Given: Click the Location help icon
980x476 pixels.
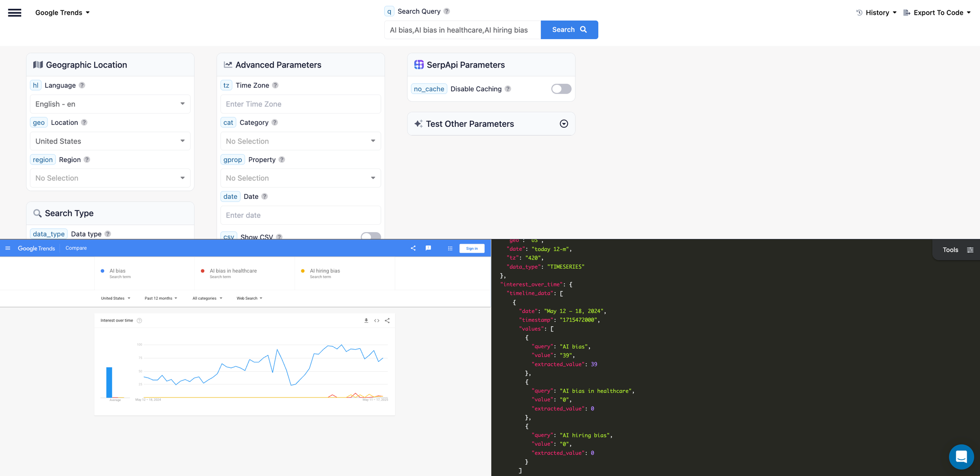Looking at the screenshot, I should (x=84, y=122).
